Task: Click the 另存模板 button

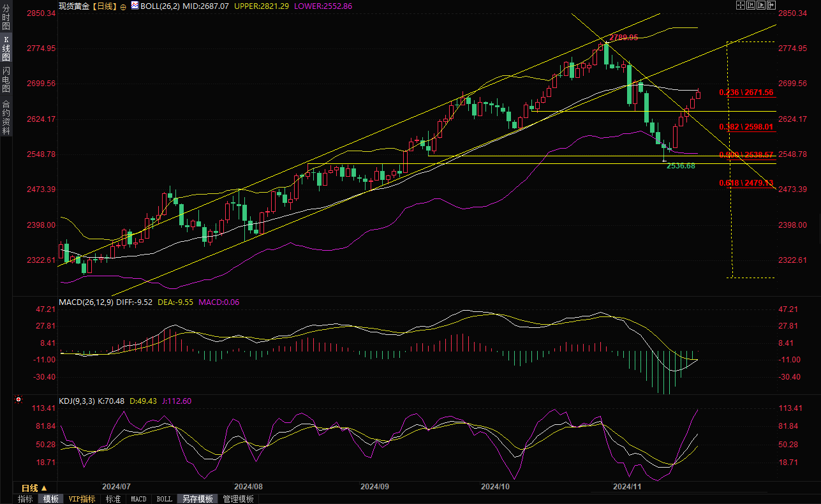Action: [x=196, y=499]
